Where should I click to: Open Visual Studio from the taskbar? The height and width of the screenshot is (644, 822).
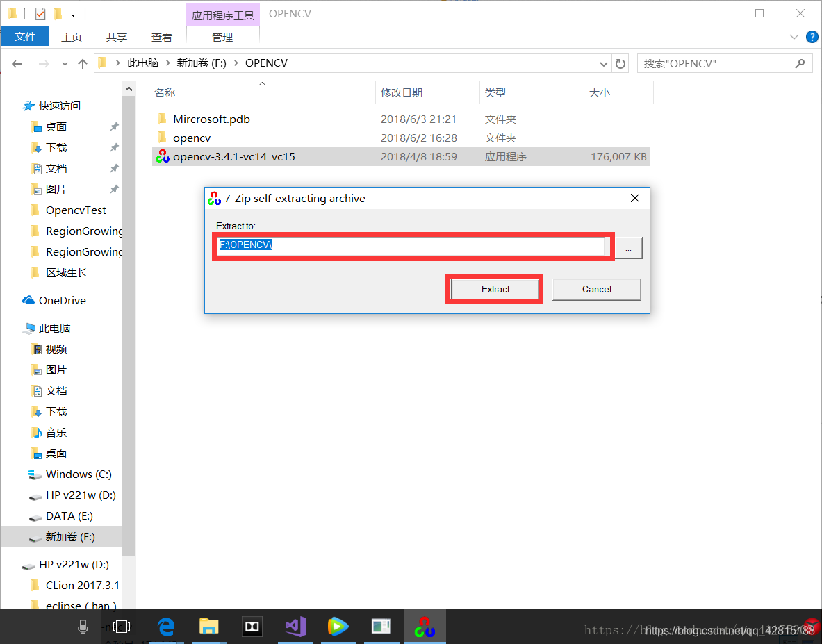tap(295, 626)
